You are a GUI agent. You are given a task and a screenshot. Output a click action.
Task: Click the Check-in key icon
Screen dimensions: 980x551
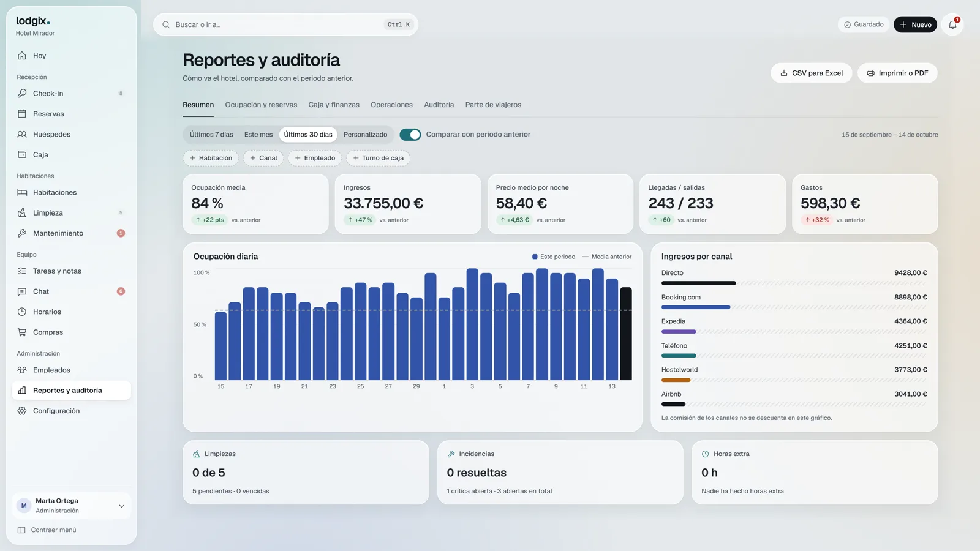pyautogui.click(x=22, y=93)
